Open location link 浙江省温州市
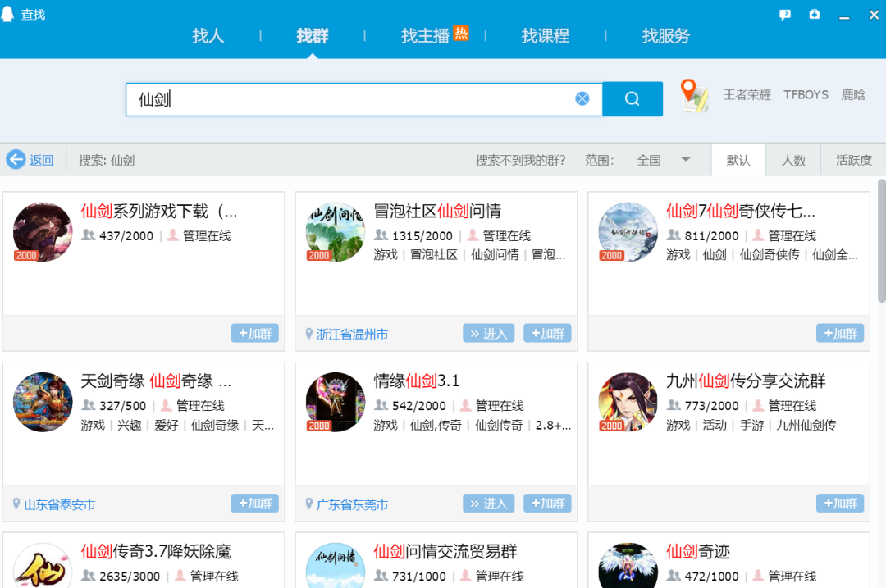This screenshot has height=588, width=886. [x=352, y=335]
